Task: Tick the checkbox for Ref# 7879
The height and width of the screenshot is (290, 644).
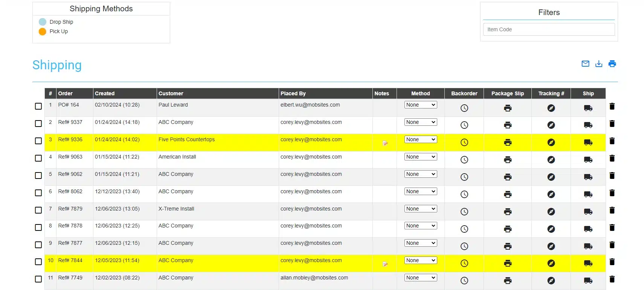Action: point(38,210)
